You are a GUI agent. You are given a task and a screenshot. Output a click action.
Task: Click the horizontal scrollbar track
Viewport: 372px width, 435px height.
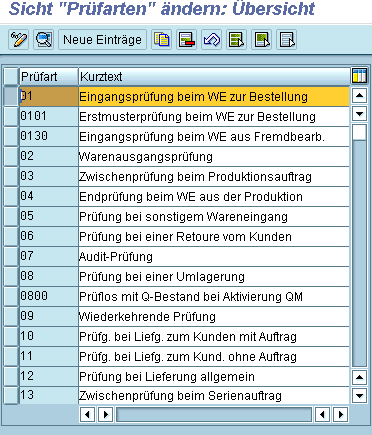click(x=214, y=415)
